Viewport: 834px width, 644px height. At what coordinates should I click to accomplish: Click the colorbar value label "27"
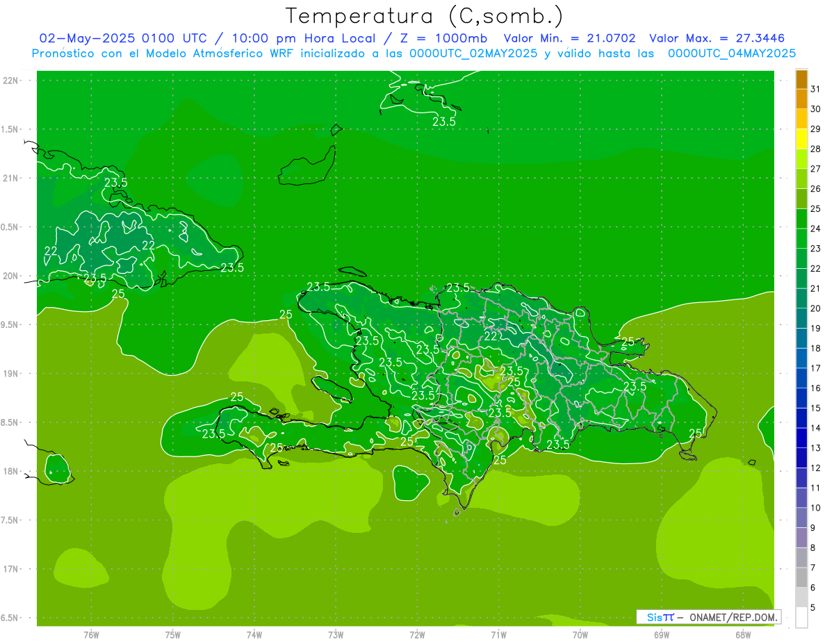[x=815, y=169]
